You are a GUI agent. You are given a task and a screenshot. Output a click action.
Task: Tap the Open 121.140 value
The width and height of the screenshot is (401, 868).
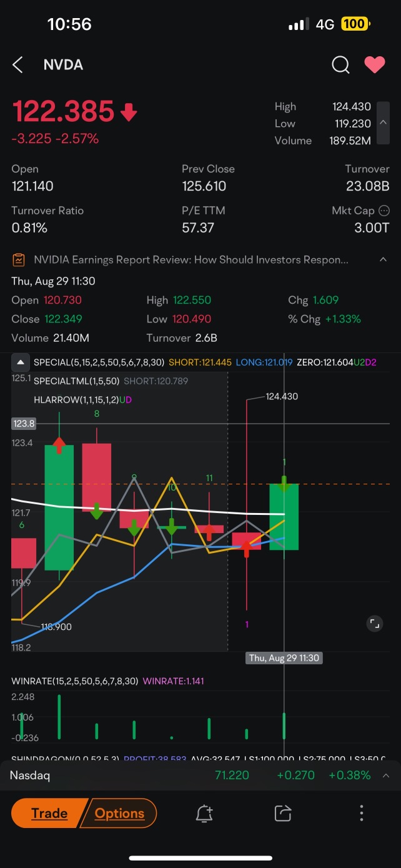tap(32, 186)
